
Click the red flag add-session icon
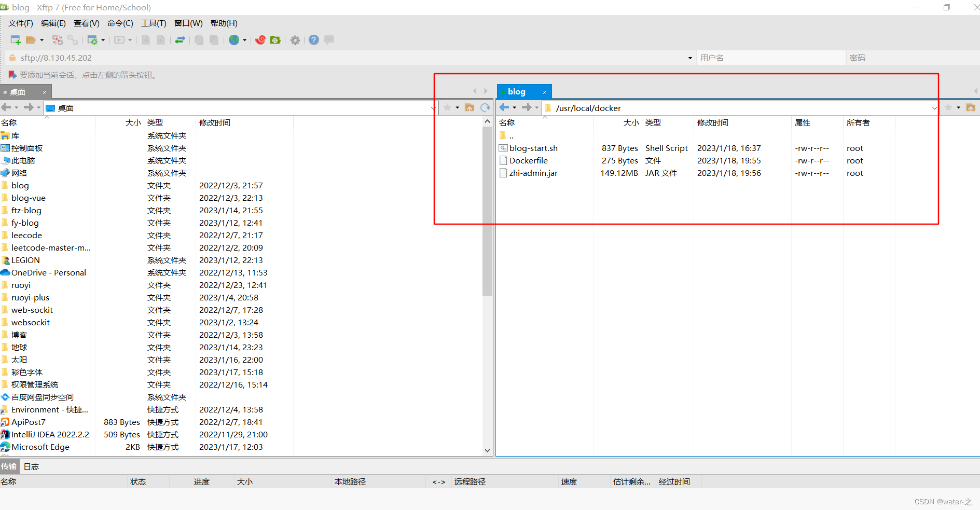pos(12,75)
